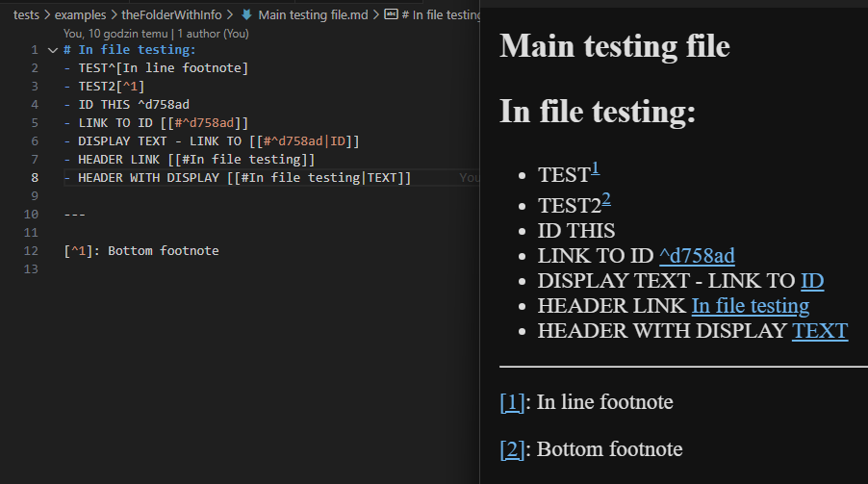Open 'examples' breadcrumb segment

[x=80, y=15]
